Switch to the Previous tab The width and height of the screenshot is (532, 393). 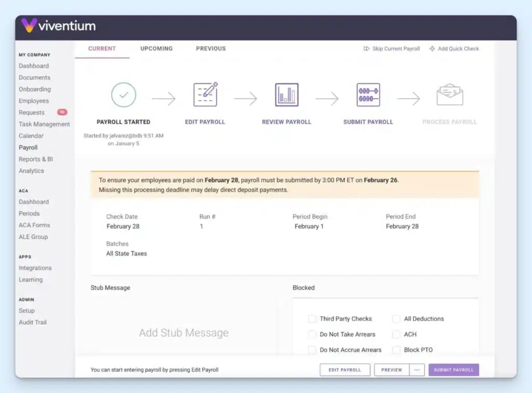click(211, 48)
